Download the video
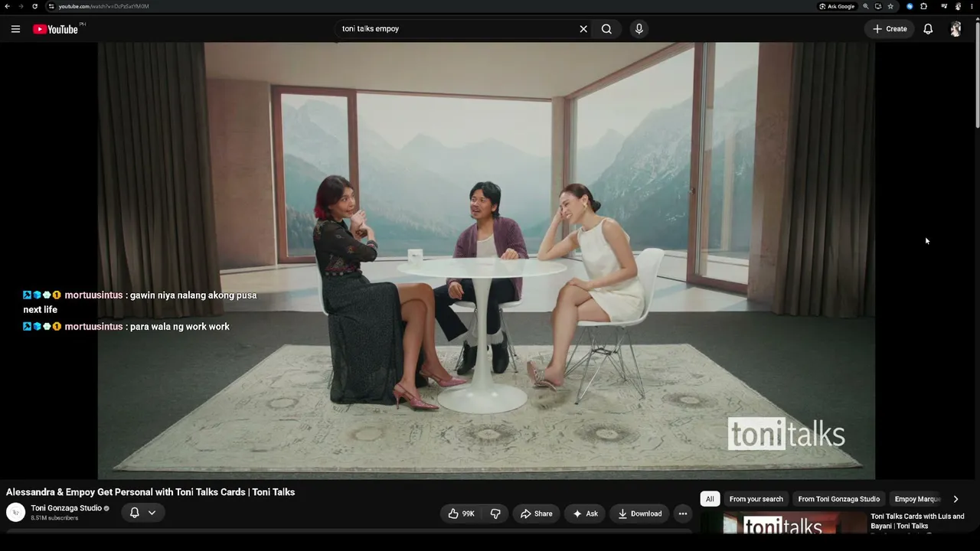 click(640, 514)
